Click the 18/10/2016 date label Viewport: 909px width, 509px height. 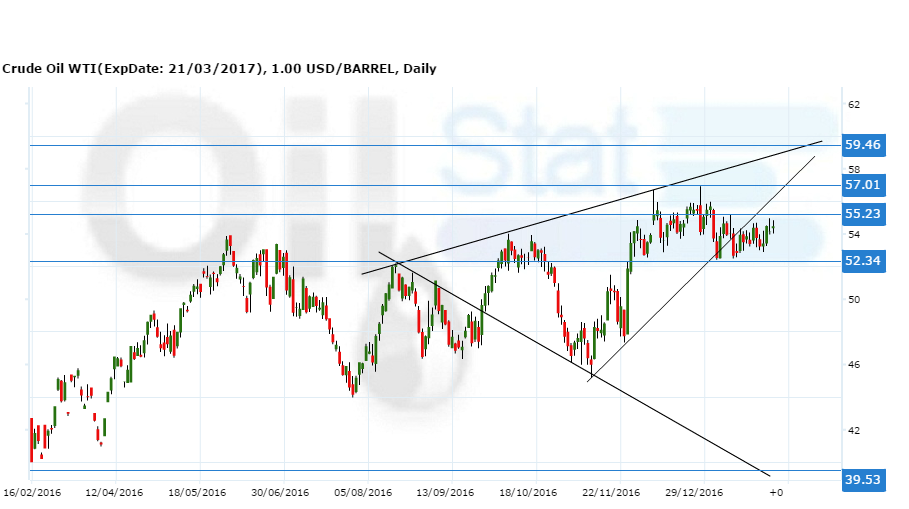point(529,493)
